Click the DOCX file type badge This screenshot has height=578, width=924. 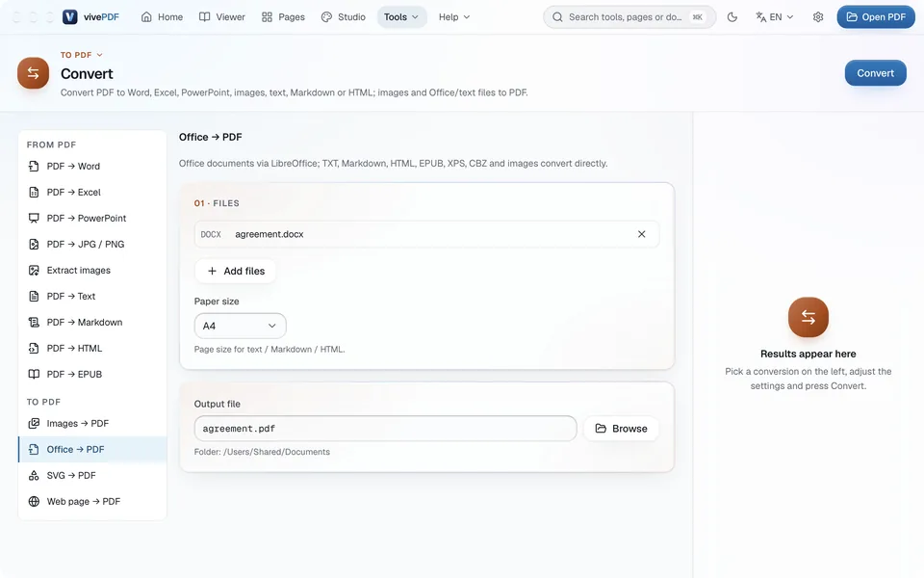(211, 234)
